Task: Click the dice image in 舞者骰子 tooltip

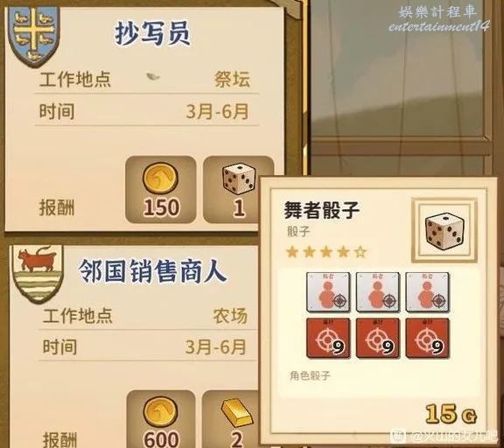Action: pyautogui.click(x=444, y=231)
